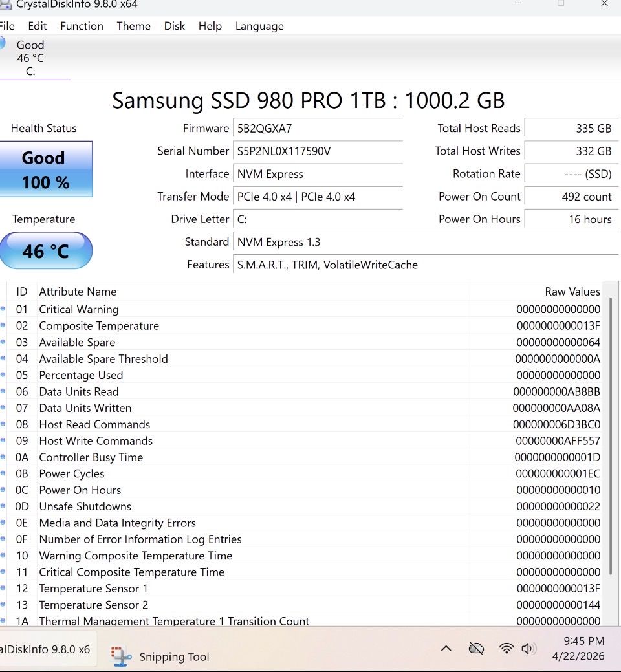Click the Wi-Fi icon in system tray
621x672 pixels.
(507, 648)
